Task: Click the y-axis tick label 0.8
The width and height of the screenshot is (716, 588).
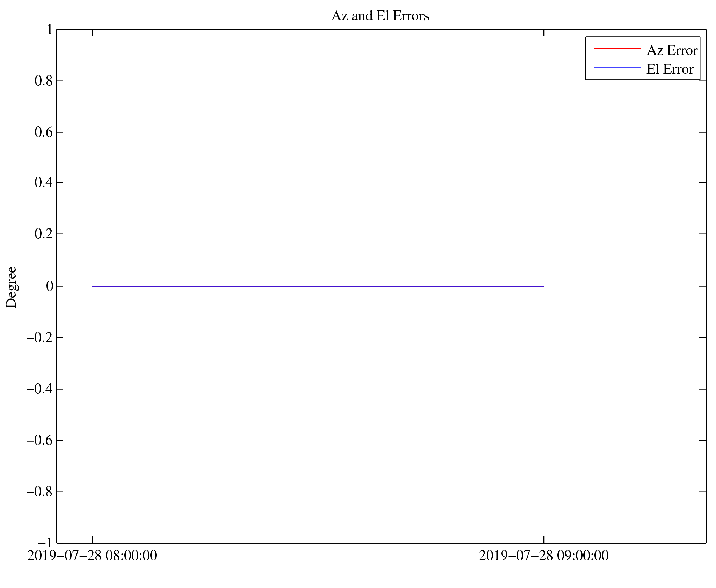Action: pos(43,81)
